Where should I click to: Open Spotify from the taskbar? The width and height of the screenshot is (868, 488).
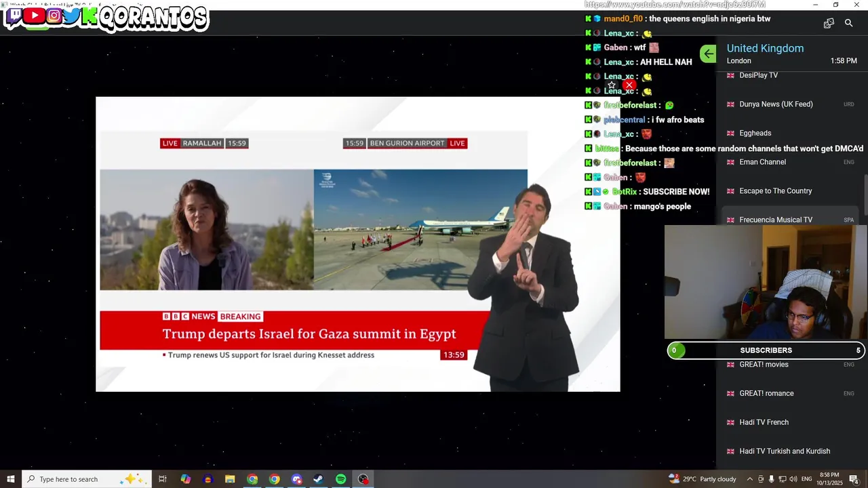pyautogui.click(x=340, y=479)
